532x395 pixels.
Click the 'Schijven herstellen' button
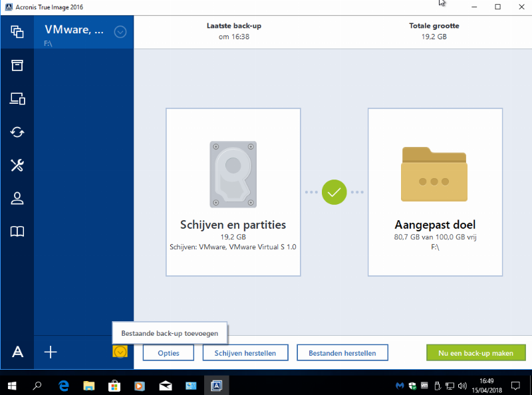click(x=245, y=353)
